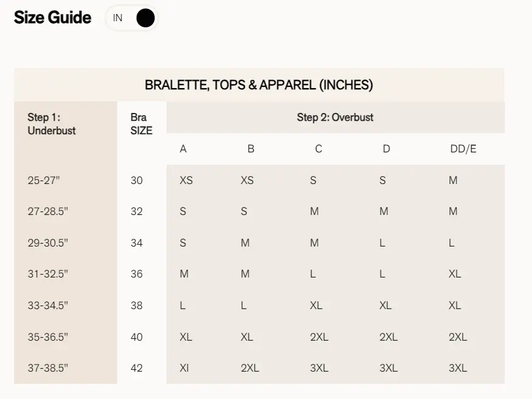Click the Bralette, Tops & Apparel table title
This screenshot has width=532, height=399.
(259, 85)
